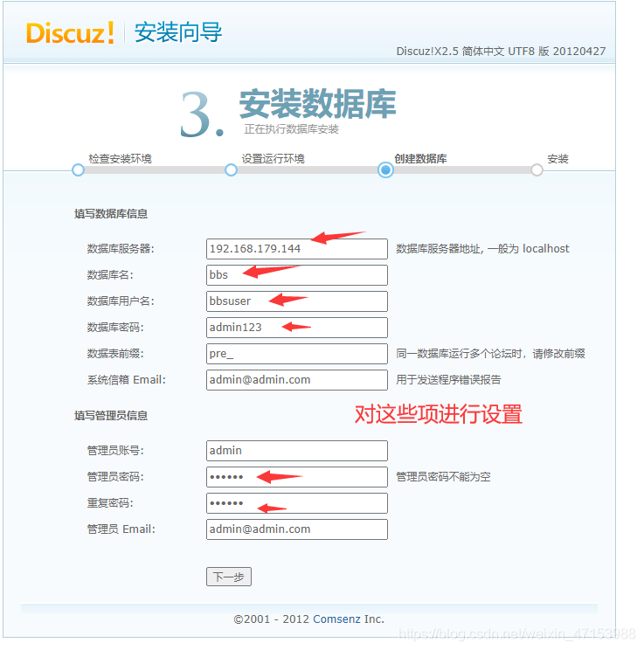644x650 pixels.
Task: Click the 数据库用户名 label
Action: tap(121, 301)
